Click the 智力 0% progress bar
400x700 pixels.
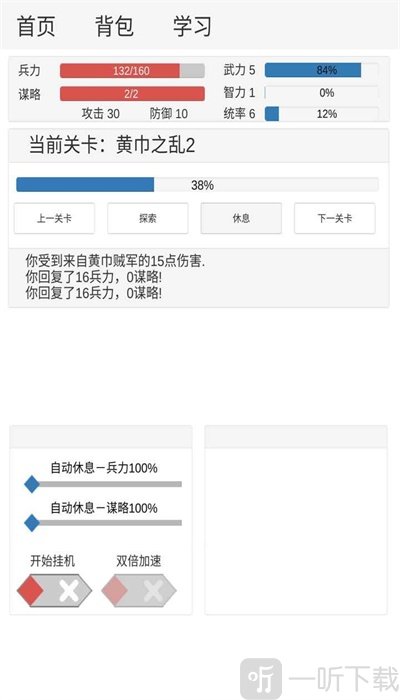tap(321, 92)
